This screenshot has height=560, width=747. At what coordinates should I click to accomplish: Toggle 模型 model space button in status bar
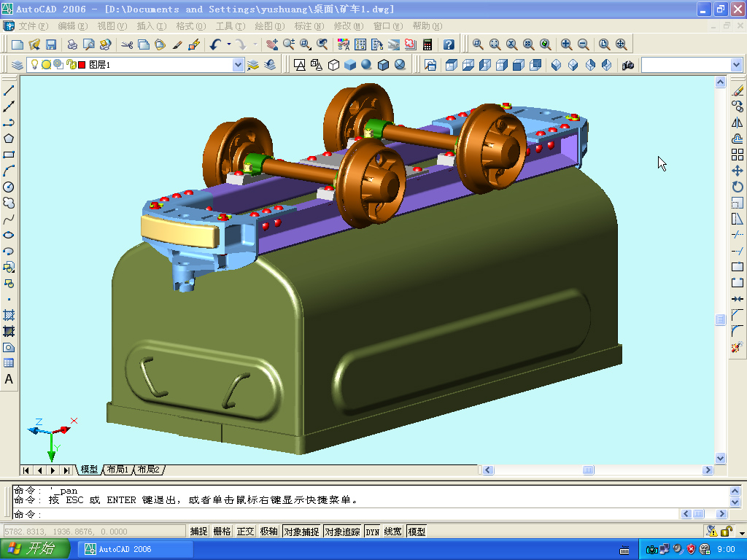417,532
